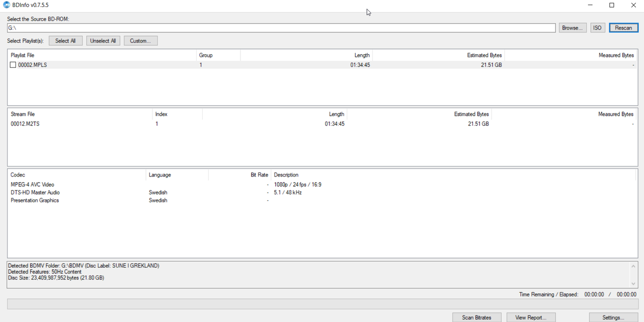Screen dimensions: 644x322
Task: Open Settings...
Action: point(613,317)
